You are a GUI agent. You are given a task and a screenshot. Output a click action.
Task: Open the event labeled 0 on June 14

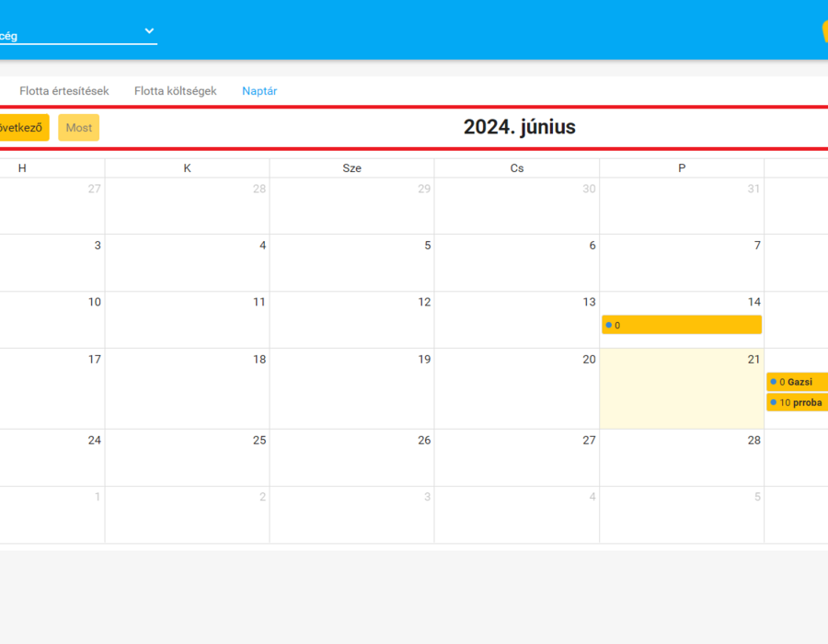[x=682, y=325]
